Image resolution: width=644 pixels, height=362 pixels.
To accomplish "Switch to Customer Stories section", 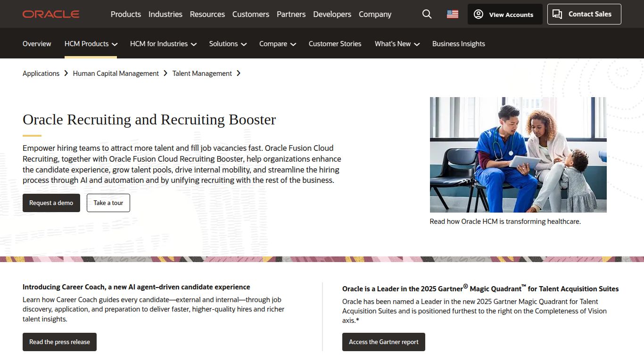I will tap(335, 43).
